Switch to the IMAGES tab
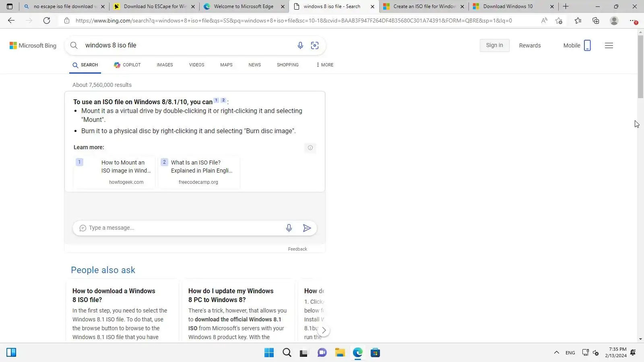Viewport: 644px width, 362px height. point(165,65)
